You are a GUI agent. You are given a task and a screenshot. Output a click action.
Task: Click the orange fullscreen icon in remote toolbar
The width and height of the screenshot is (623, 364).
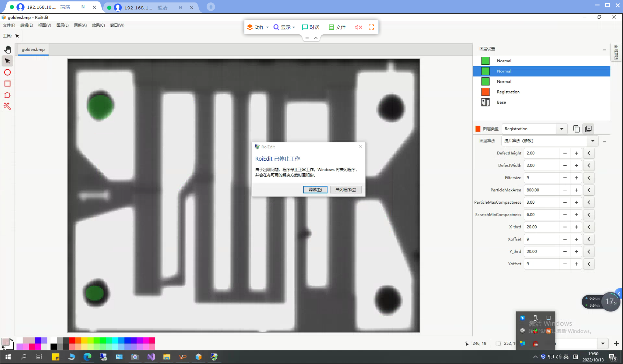371,27
